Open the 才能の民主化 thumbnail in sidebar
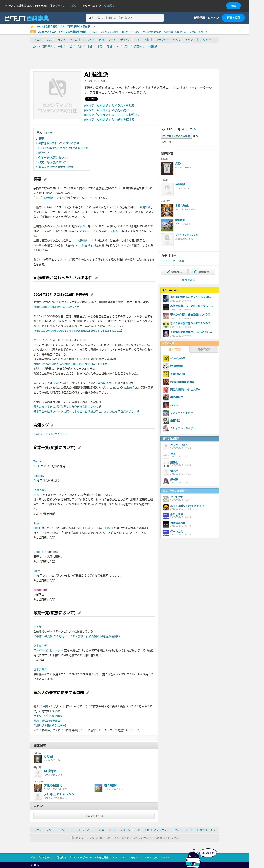The width and height of the screenshot is (264, 868). 167,210
